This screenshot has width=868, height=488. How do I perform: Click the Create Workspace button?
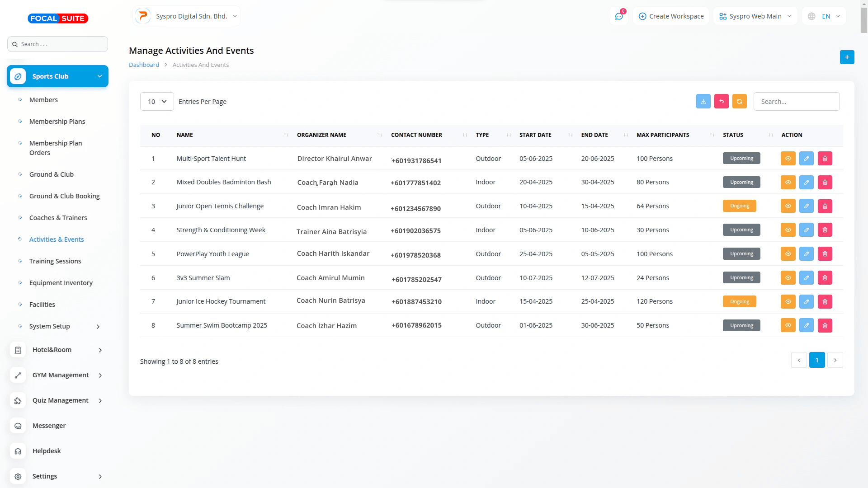click(671, 16)
